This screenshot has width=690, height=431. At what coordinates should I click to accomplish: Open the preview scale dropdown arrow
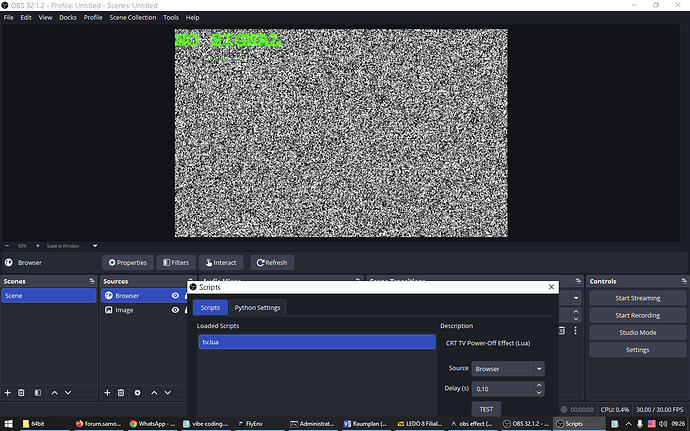(x=95, y=246)
